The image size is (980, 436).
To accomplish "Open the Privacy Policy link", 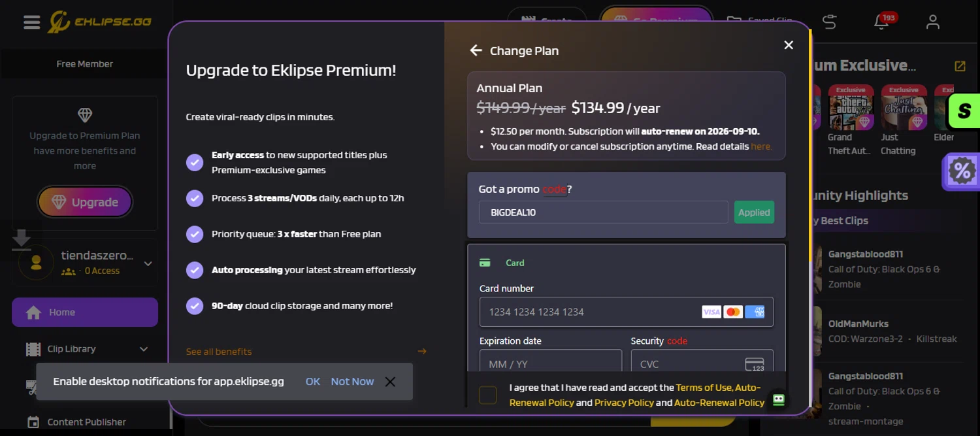I will point(624,403).
